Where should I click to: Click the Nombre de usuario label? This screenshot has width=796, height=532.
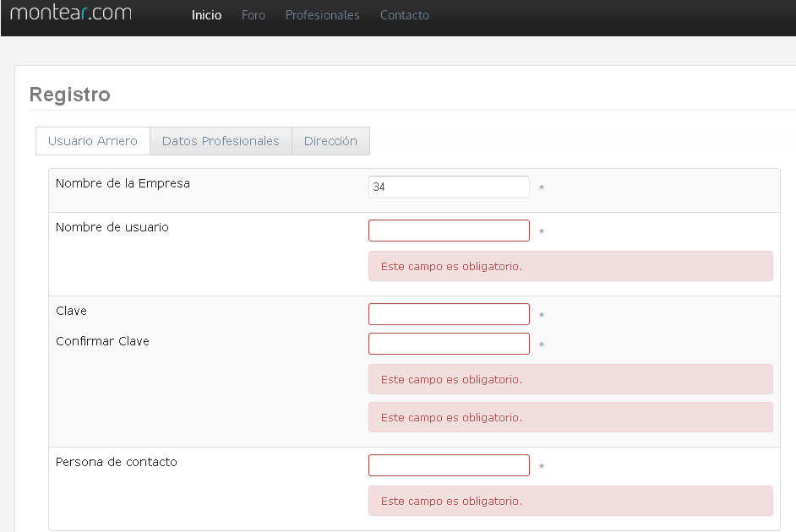tap(112, 227)
